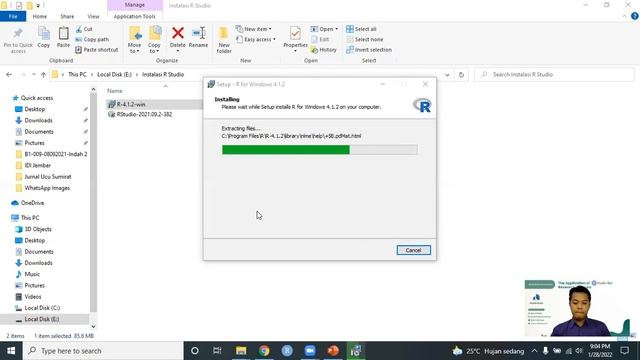Image resolution: width=640 pixels, height=360 pixels.
Task: Open the notification center icon
Action: [625, 351]
